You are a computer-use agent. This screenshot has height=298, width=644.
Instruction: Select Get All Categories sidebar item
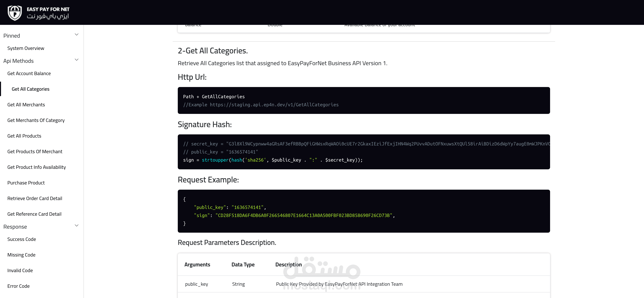pos(31,89)
